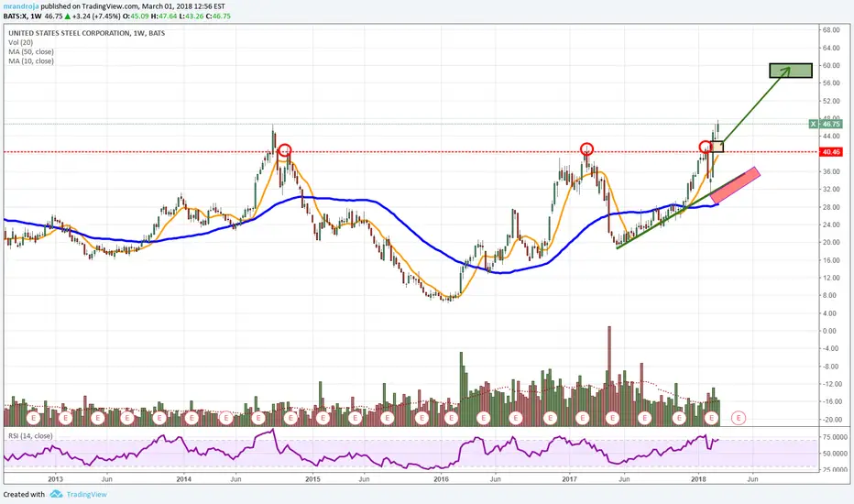This screenshot has height=504, width=854.
Task: Click the O:45.09 open value
Action: (134, 16)
